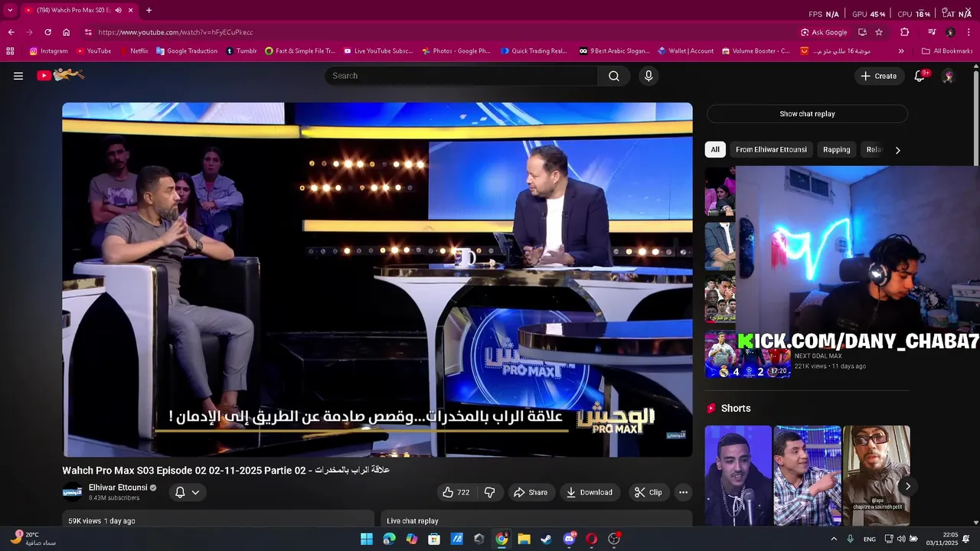Viewport: 980px width, 551px height.
Task: Mute the tab with the speaker icon
Action: [x=118, y=10]
